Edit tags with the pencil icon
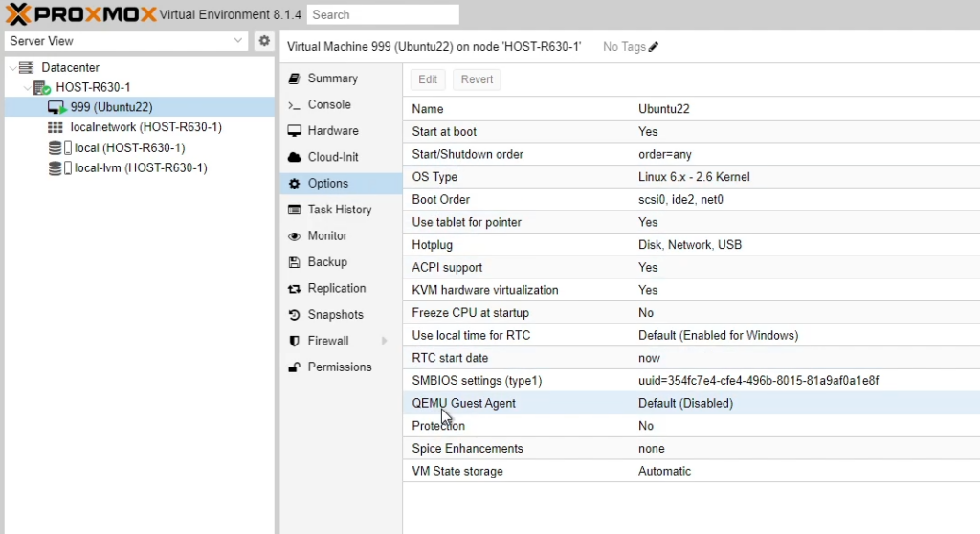 [x=654, y=47]
